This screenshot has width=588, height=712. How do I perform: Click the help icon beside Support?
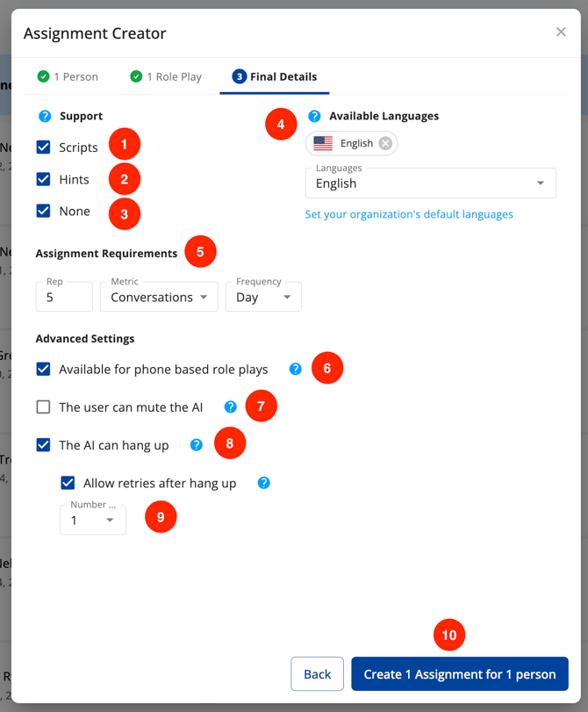45,116
